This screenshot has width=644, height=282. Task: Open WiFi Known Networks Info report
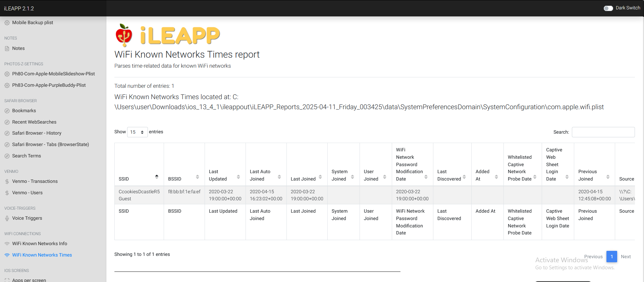(40, 244)
